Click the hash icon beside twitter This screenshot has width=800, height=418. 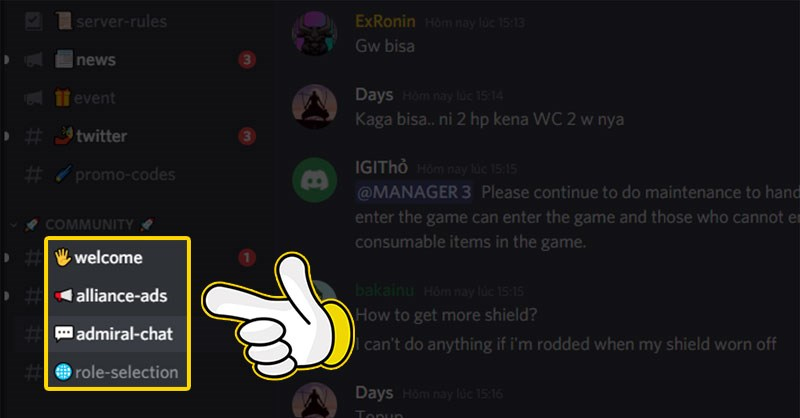tap(34, 136)
